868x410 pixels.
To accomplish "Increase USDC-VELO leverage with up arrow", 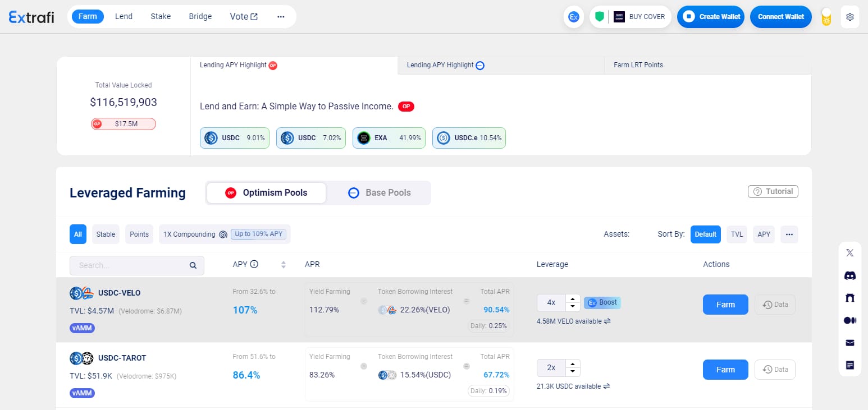I will (572, 299).
